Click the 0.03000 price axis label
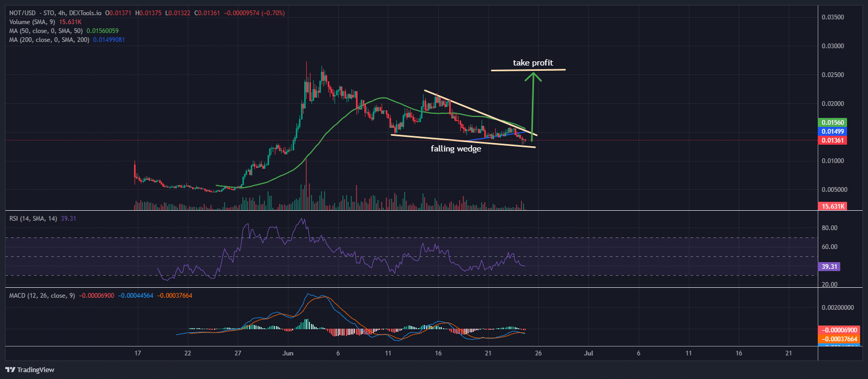 coord(832,46)
